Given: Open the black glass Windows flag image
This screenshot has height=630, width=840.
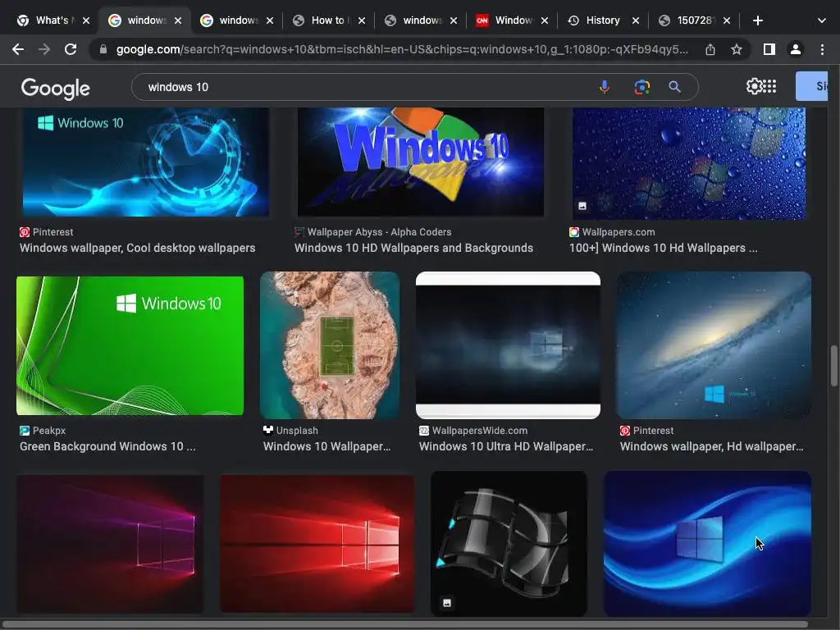Looking at the screenshot, I should click(x=509, y=544).
